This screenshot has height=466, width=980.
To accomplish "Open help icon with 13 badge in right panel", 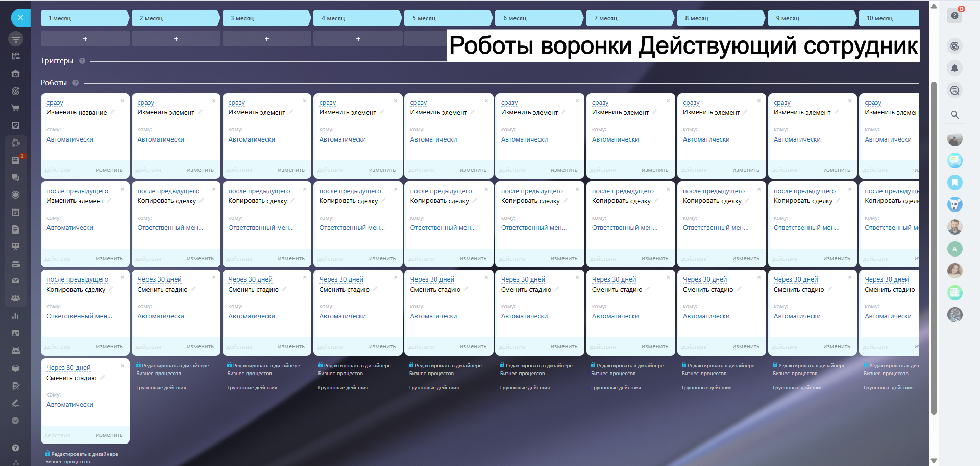I will click(954, 15).
